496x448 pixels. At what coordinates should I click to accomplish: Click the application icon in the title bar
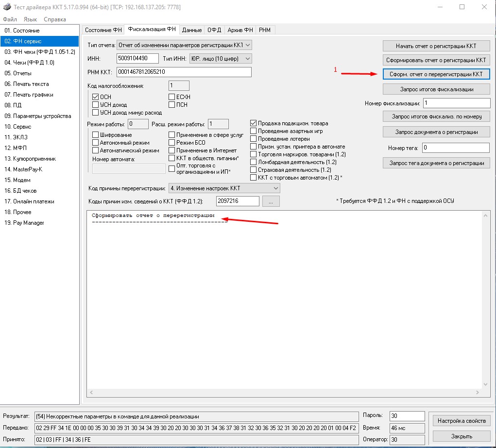click(7, 7)
